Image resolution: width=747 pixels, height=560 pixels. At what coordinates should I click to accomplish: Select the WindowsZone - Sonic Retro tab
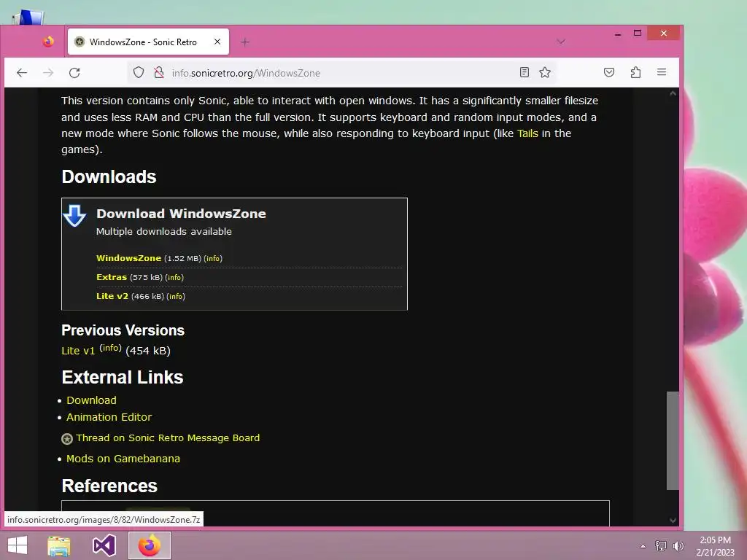[x=148, y=42]
